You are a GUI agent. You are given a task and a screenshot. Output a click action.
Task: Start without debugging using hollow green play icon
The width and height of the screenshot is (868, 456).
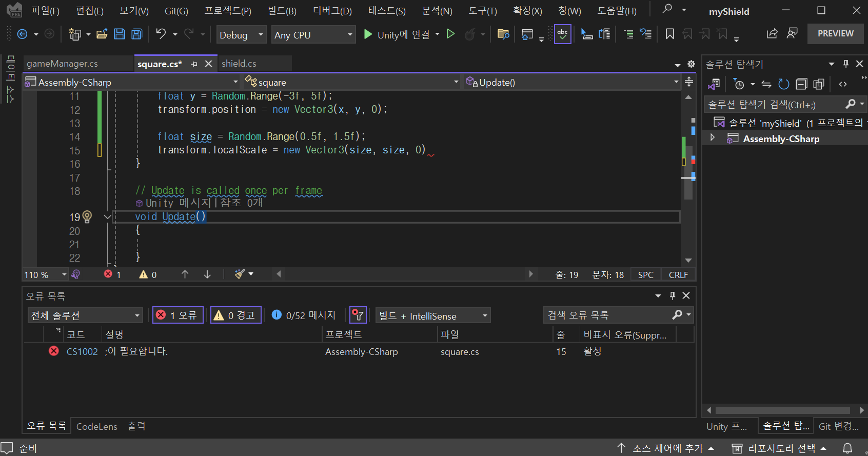(451, 34)
